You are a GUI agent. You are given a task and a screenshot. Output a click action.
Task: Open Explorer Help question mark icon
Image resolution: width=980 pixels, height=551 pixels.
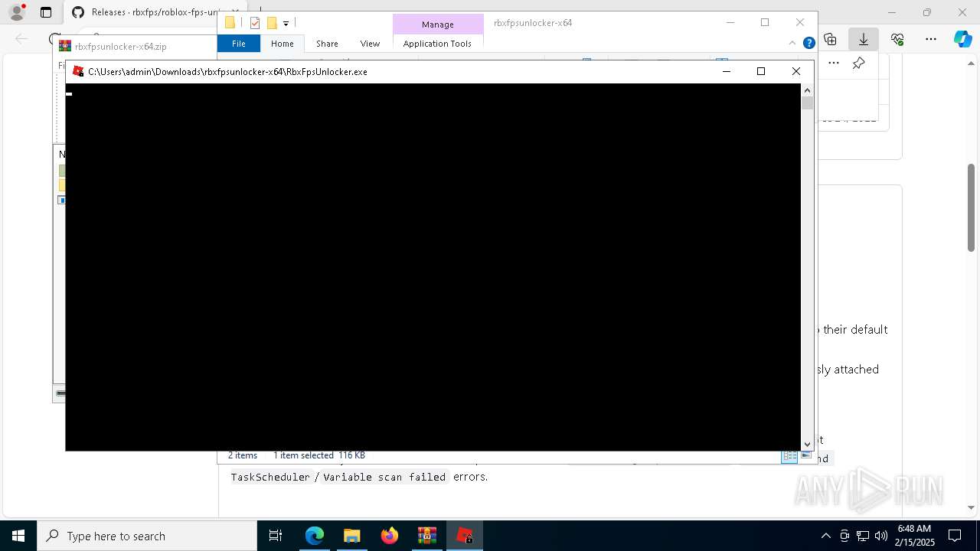(808, 44)
